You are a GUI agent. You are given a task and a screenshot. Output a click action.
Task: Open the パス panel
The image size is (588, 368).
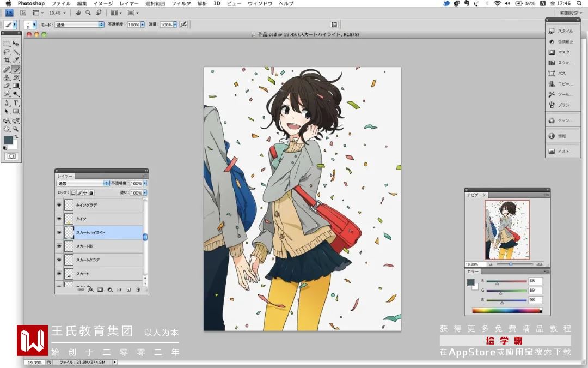click(561, 73)
